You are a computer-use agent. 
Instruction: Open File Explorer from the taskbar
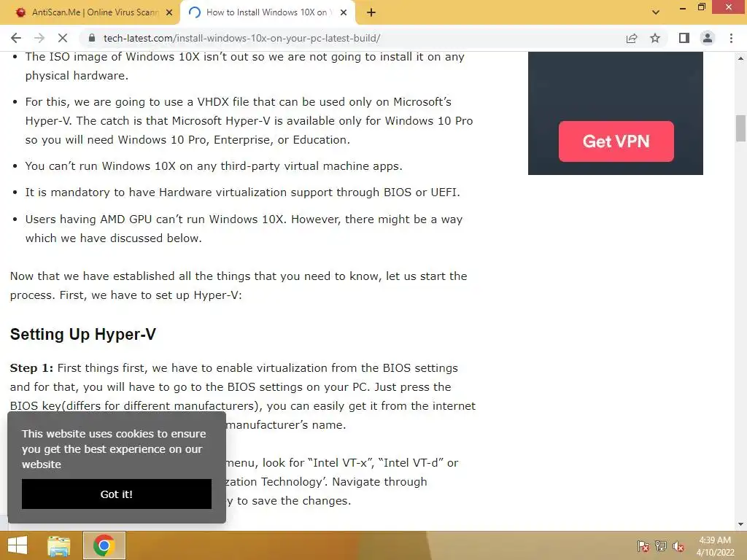pyautogui.click(x=59, y=545)
